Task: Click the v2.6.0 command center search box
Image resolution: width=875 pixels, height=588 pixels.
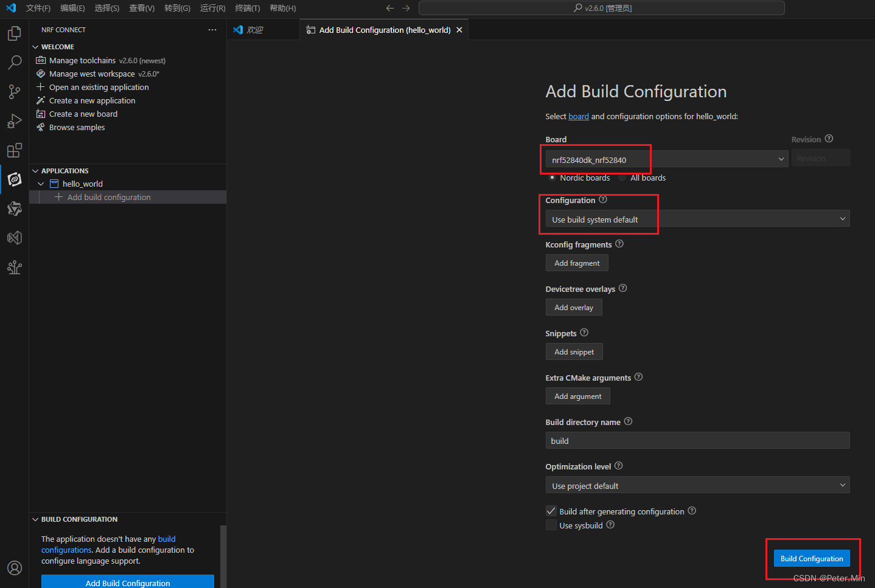Action: [x=602, y=8]
